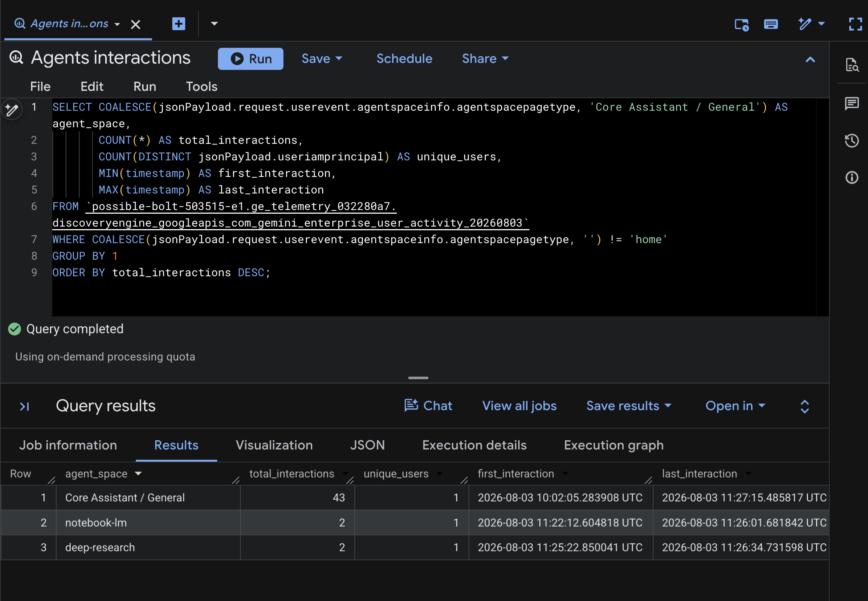
Task: Open last_interaction column dropdown arrow
Action: pyautogui.click(x=748, y=473)
